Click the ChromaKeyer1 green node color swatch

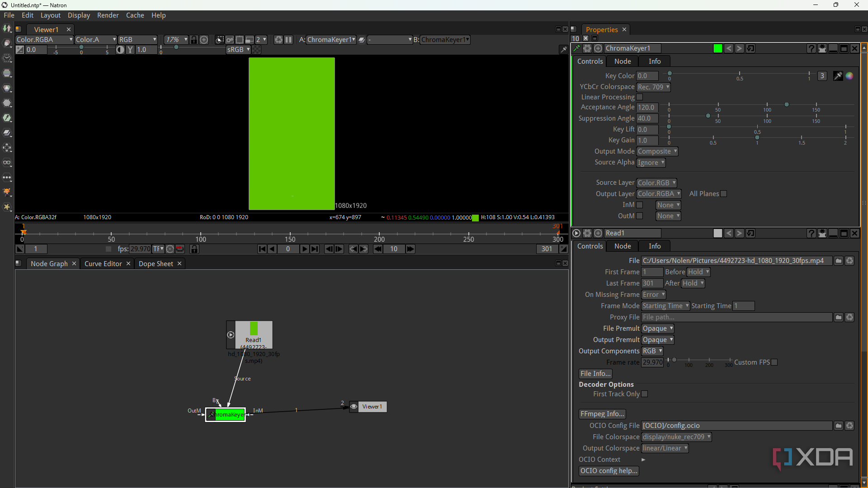717,48
